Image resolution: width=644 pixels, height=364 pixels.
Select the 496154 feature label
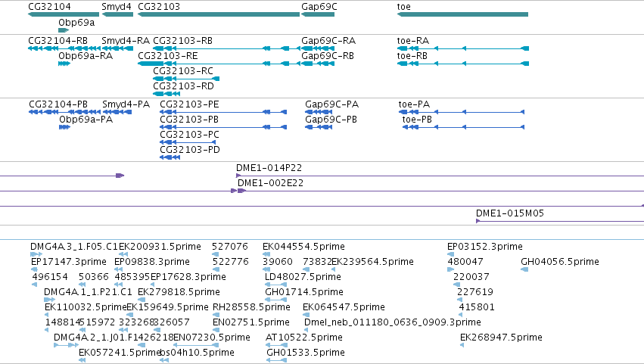(x=50, y=277)
